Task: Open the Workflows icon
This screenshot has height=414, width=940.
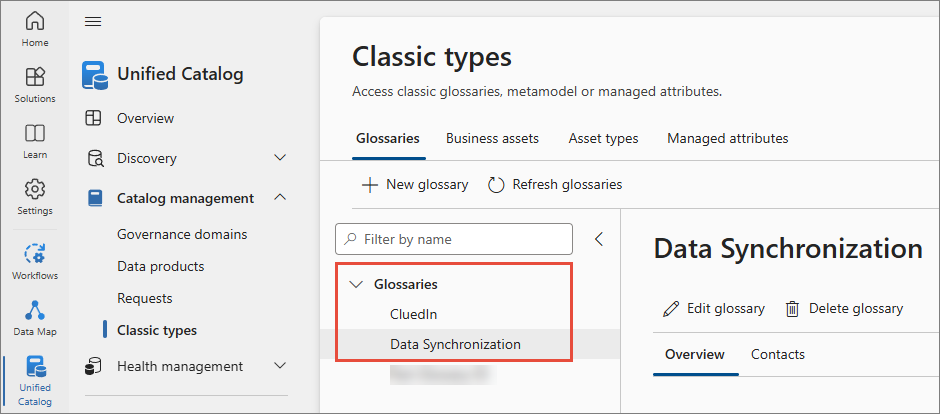Action: tap(35, 253)
